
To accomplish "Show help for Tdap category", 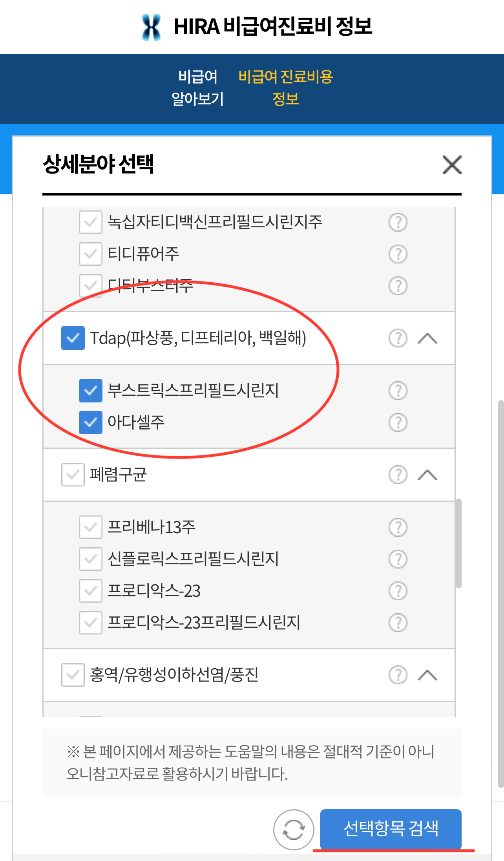I will pos(398,338).
